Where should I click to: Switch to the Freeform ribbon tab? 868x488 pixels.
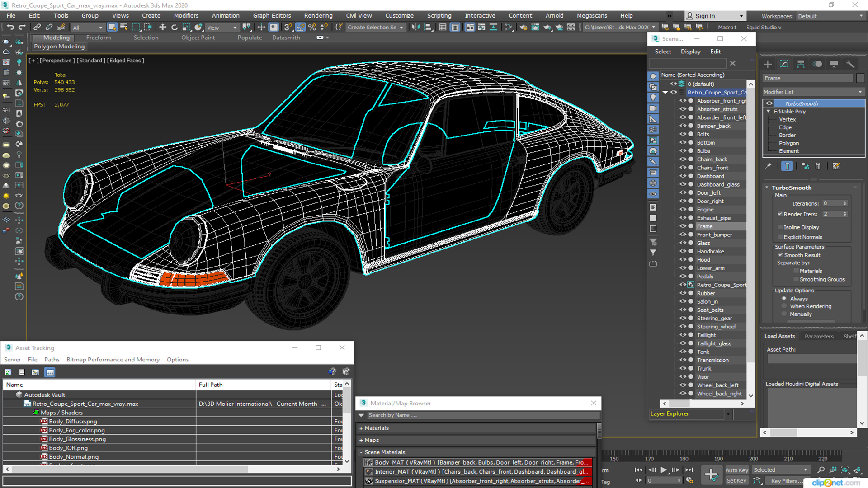pyautogui.click(x=99, y=38)
